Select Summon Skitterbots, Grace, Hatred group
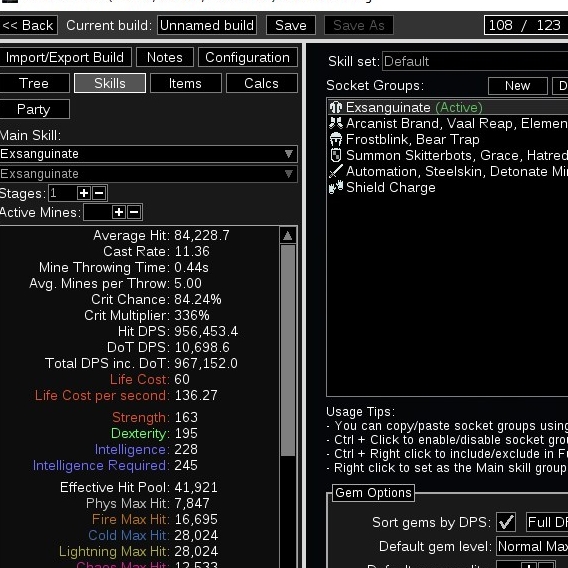Image resolution: width=568 pixels, height=568 pixels. tap(448, 155)
